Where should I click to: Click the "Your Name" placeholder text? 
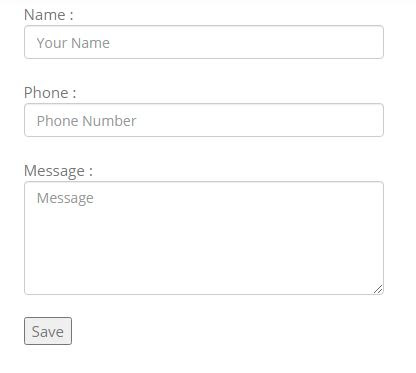click(73, 43)
